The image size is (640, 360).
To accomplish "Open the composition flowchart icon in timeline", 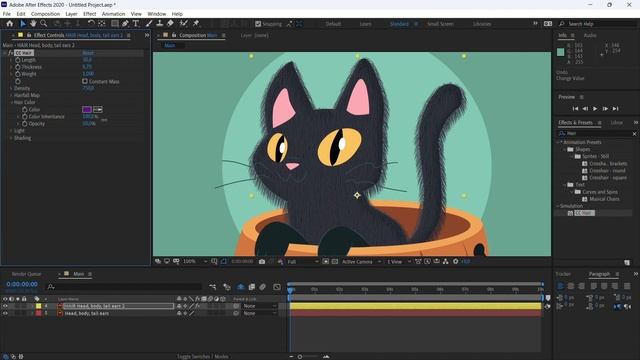I will (x=212, y=287).
